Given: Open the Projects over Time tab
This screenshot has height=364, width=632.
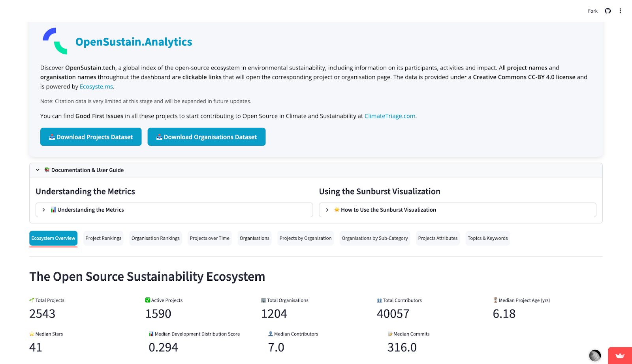Looking at the screenshot, I should tap(209, 238).
